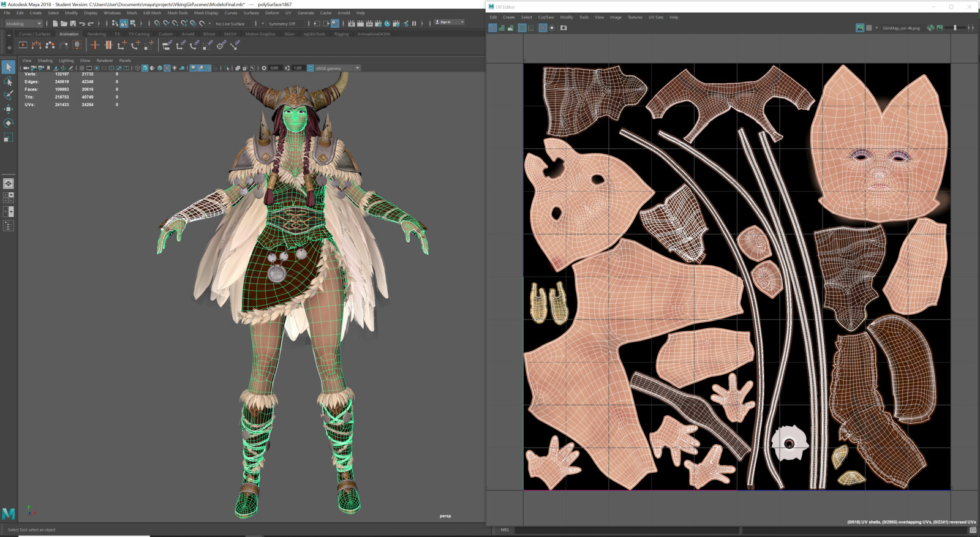Image resolution: width=980 pixels, height=537 pixels.
Task: Select the Move tool in the toolbox
Action: [x=9, y=109]
